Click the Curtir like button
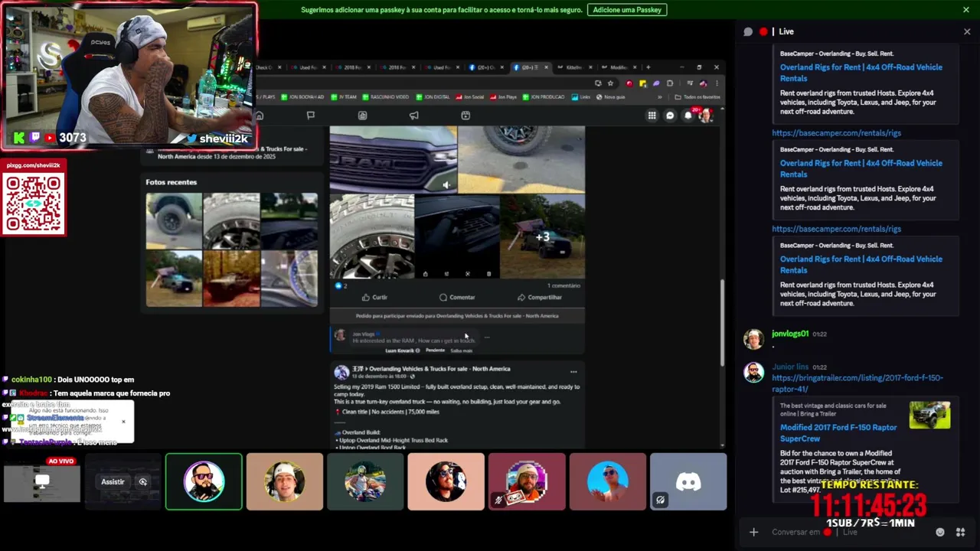 pos(374,298)
